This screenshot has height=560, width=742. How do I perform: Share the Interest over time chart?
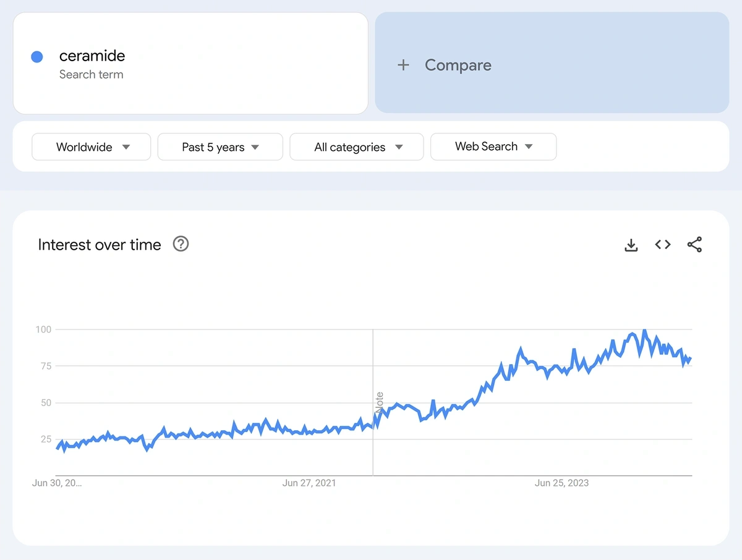click(695, 245)
